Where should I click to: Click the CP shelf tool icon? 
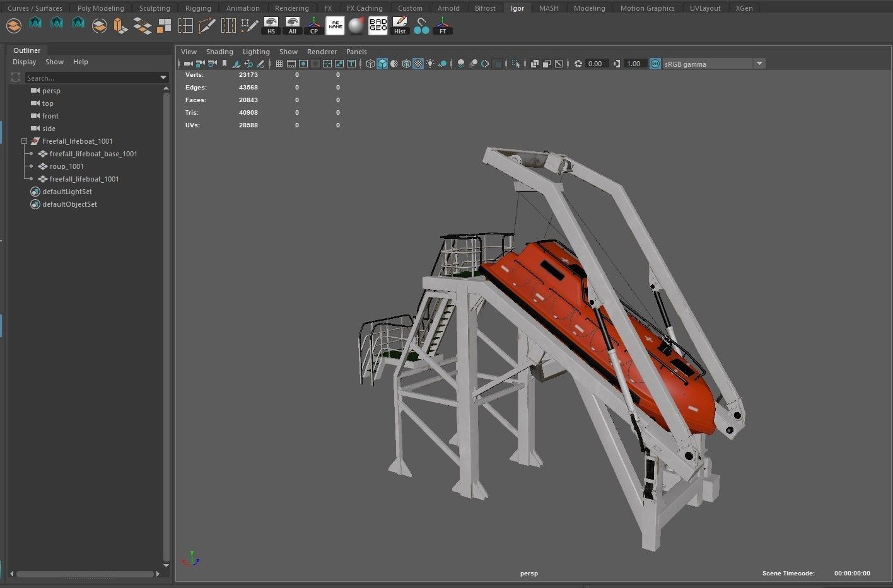click(313, 26)
